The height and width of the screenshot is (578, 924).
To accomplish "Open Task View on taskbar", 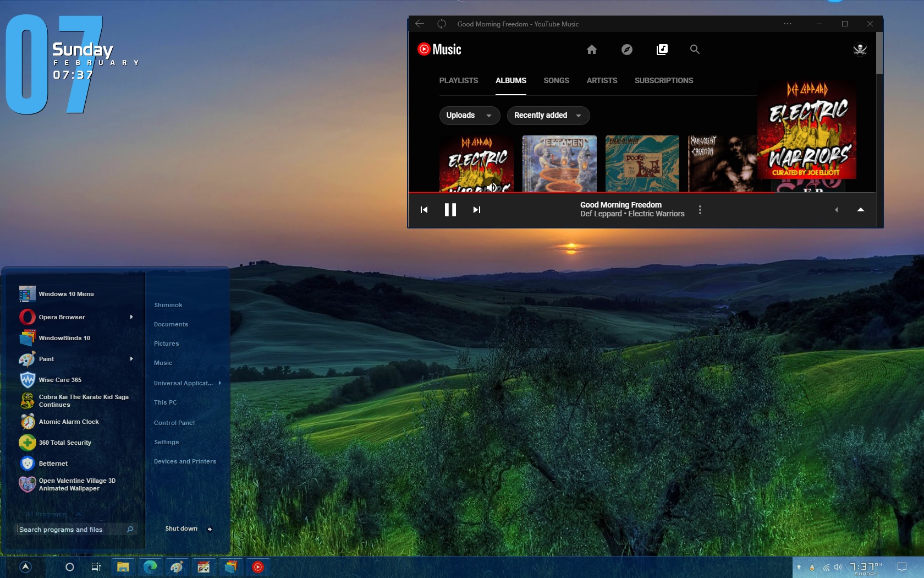I will point(96,567).
